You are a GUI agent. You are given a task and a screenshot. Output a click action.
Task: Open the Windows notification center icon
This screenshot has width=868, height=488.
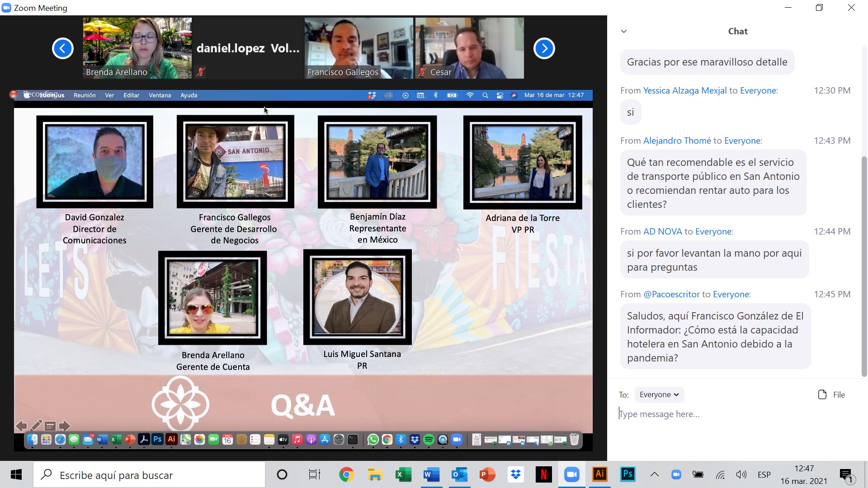click(x=845, y=474)
